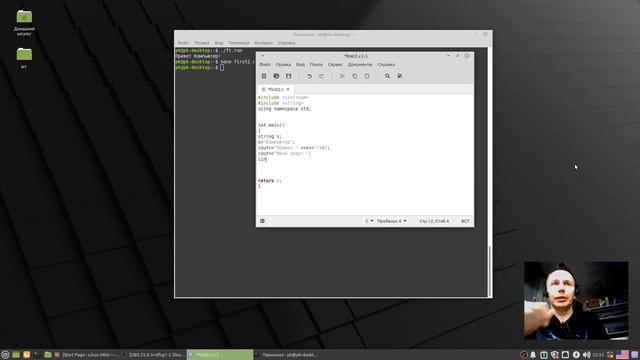Open the Справка menu in the text editor

point(386,64)
